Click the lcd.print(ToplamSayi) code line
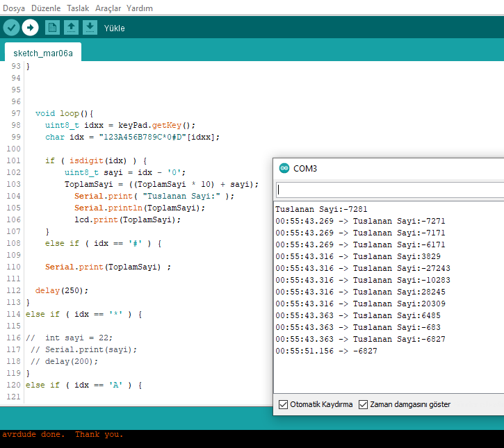 click(127, 219)
